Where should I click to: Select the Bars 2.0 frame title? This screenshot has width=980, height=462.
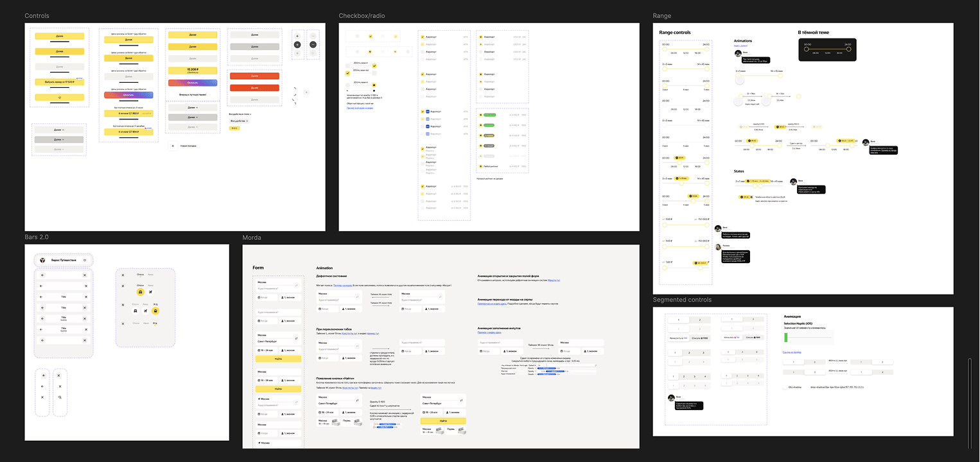[x=37, y=237]
